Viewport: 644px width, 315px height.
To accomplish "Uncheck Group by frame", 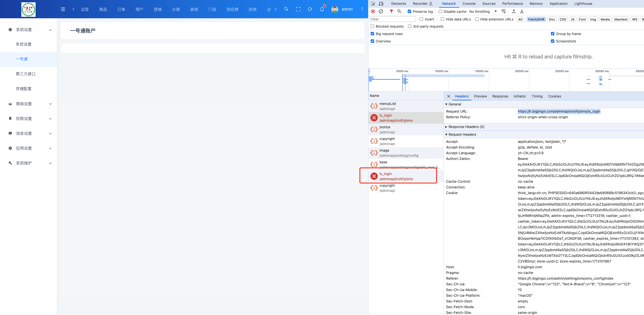I will click(553, 34).
